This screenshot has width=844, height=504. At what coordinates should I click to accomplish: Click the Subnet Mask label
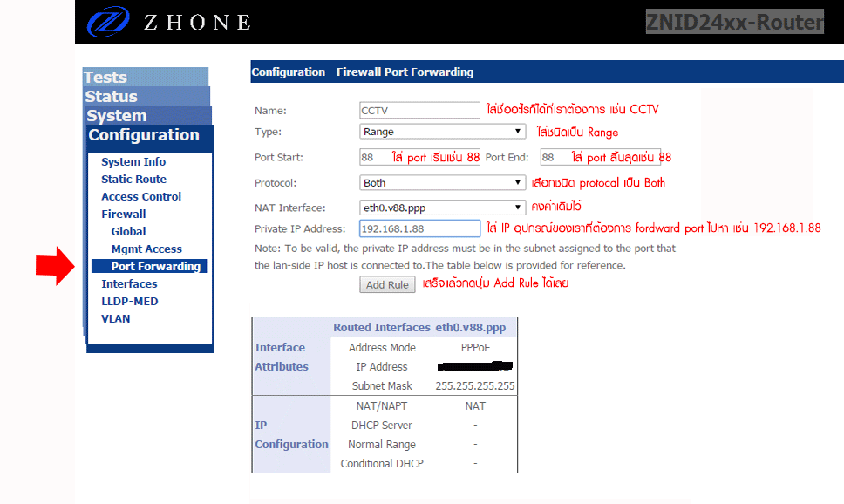tap(382, 385)
